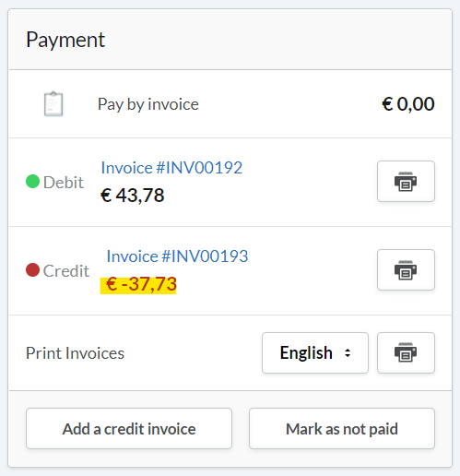The height and width of the screenshot is (476, 460).
Task: Click Mark as not paid button
Action: [x=342, y=429]
